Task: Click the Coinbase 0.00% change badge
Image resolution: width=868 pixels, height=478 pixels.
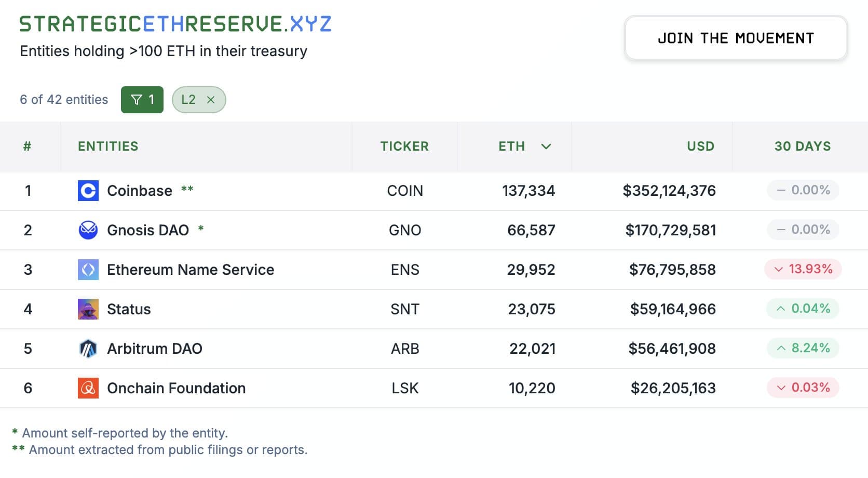Action: point(803,190)
